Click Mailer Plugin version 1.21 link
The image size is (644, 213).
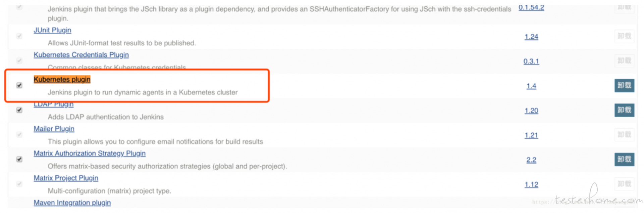[x=531, y=135]
